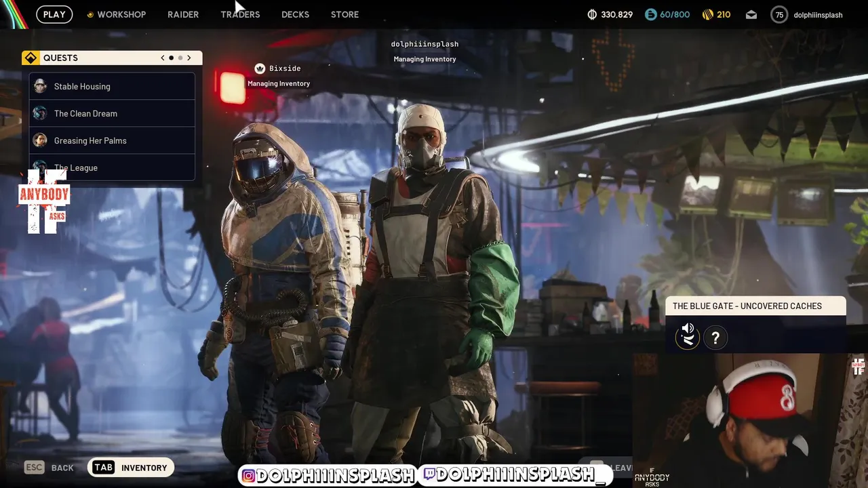Select the second quests page dot
Screen dimensions: 868x488
point(180,58)
